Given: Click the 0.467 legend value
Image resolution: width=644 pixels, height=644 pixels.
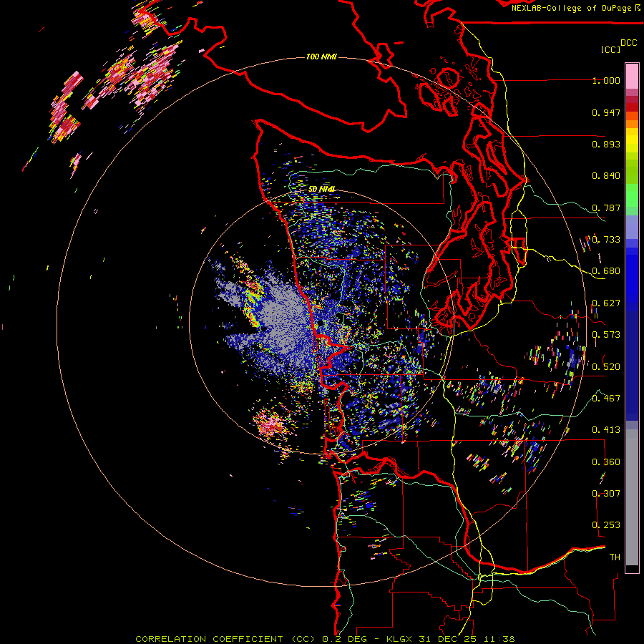Looking at the screenshot, I should coord(606,399).
